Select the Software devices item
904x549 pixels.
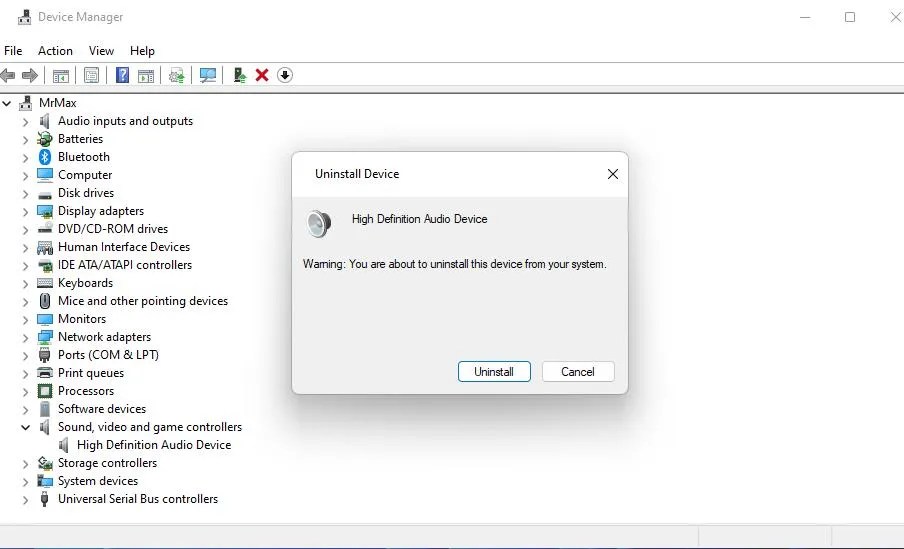click(x=102, y=409)
